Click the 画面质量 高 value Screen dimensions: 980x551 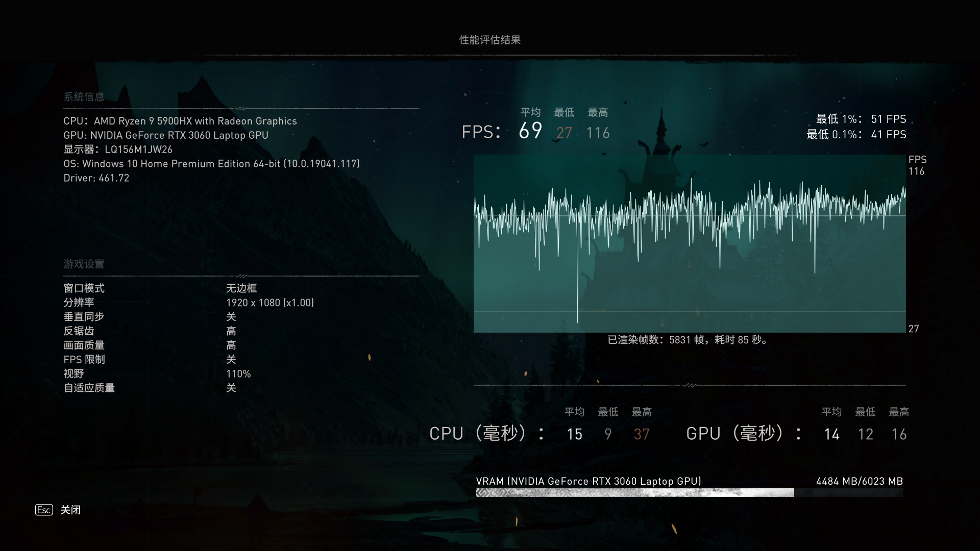(231, 345)
